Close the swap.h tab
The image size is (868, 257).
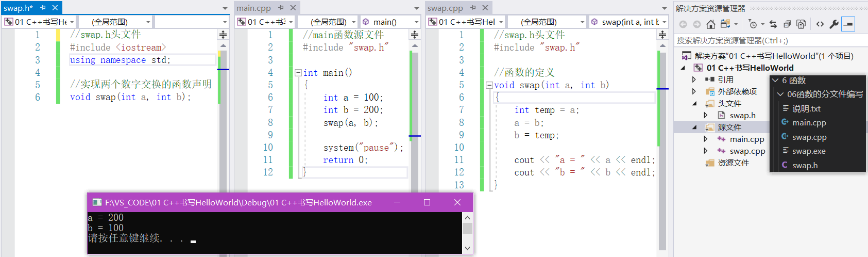pyautogui.click(x=55, y=8)
